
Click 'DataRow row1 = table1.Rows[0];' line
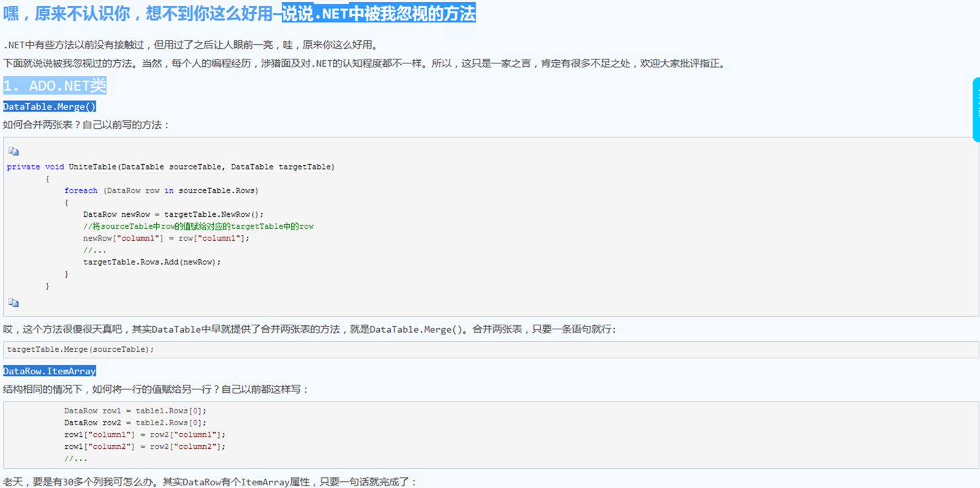[135, 411]
